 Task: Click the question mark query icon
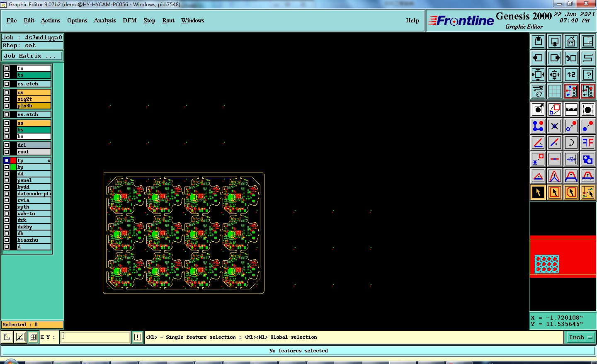(588, 75)
